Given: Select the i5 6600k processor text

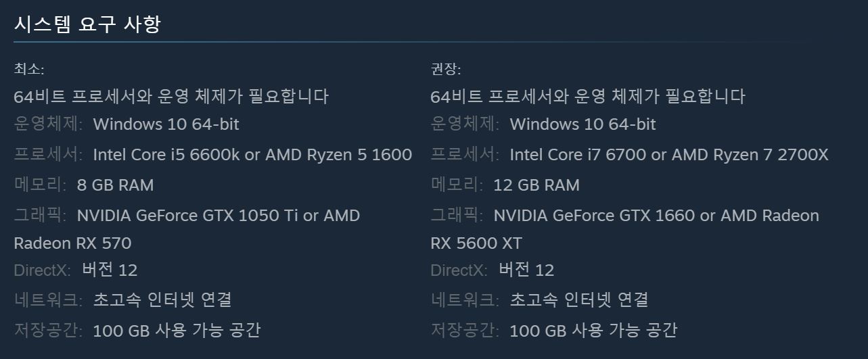Looking at the screenshot, I should (x=252, y=155).
